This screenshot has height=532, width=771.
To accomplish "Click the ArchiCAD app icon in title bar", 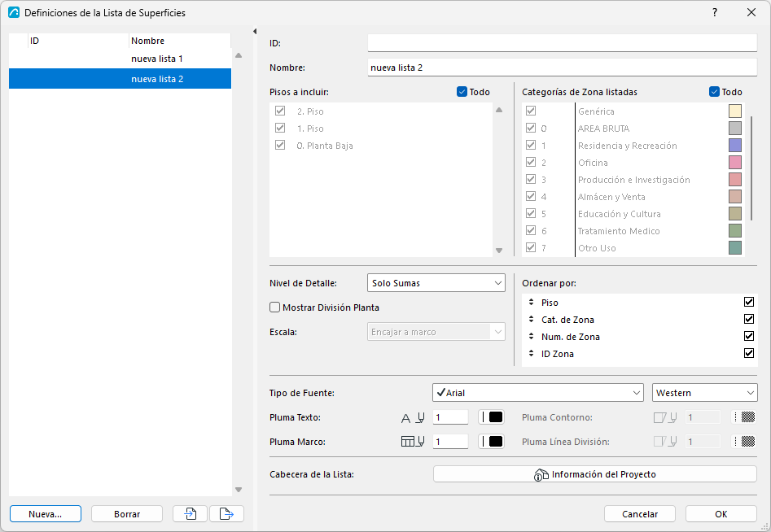I will coord(14,12).
